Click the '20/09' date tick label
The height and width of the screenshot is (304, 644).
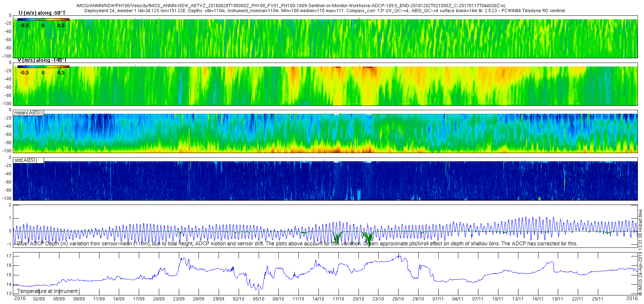point(159,299)
